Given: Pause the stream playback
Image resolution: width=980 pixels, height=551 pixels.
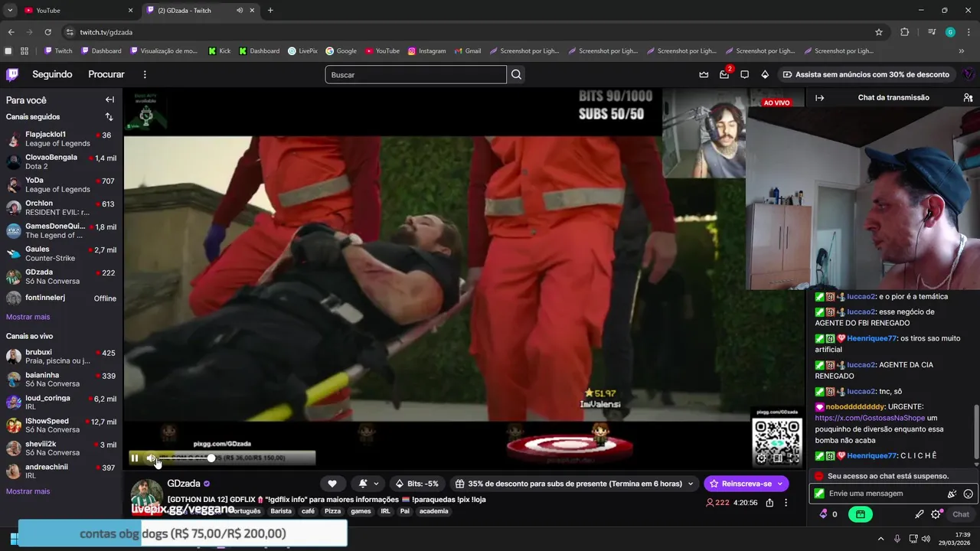Looking at the screenshot, I should click(135, 458).
